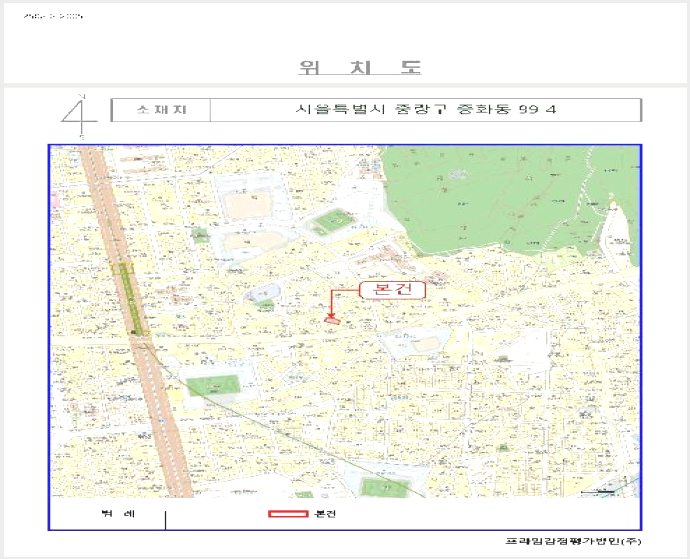The width and height of the screenshot is (690, 559).
Task: Click the 본건 callout label on the map
Action: 393,290
